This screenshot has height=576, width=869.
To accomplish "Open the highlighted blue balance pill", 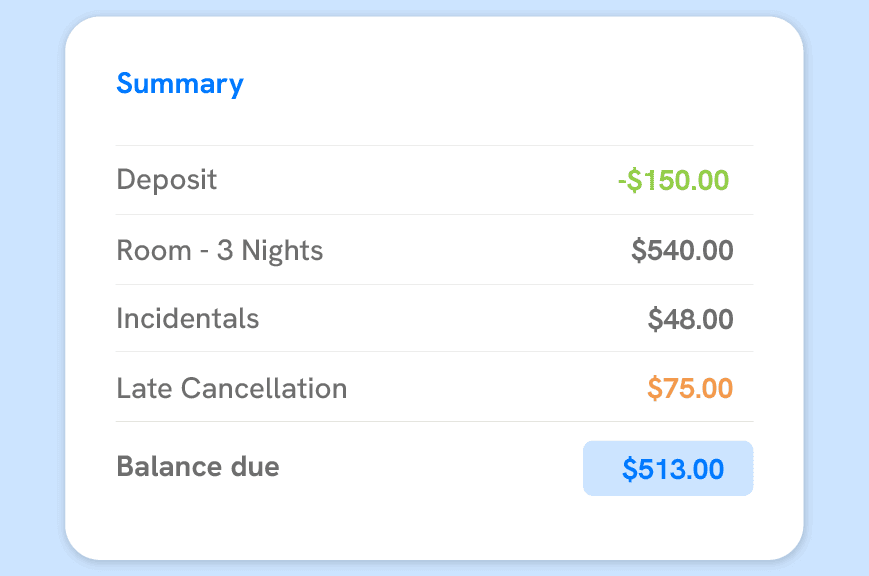I will (x=667, y=467).
